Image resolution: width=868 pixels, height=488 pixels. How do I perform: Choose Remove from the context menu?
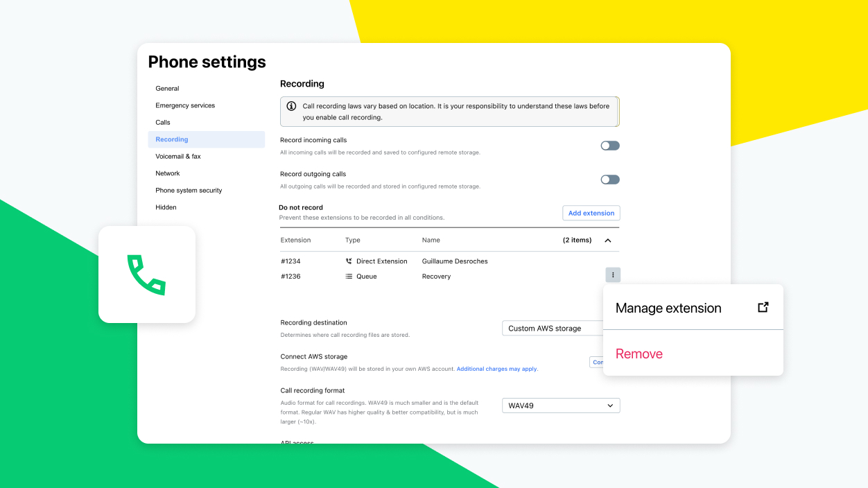point(639,354)
